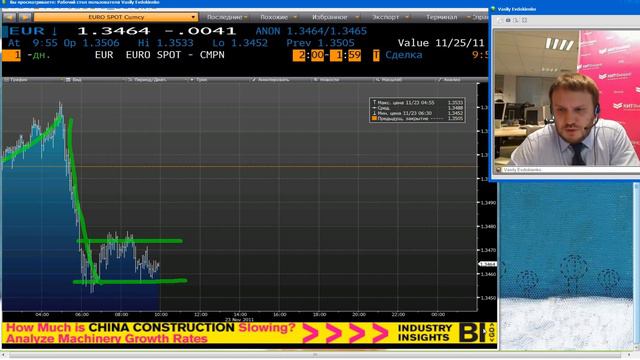Image resolution: width=640 pixels, height=360 pixels.
Task: Click the Hi 1.3533 value
Action: click(165, 43)
